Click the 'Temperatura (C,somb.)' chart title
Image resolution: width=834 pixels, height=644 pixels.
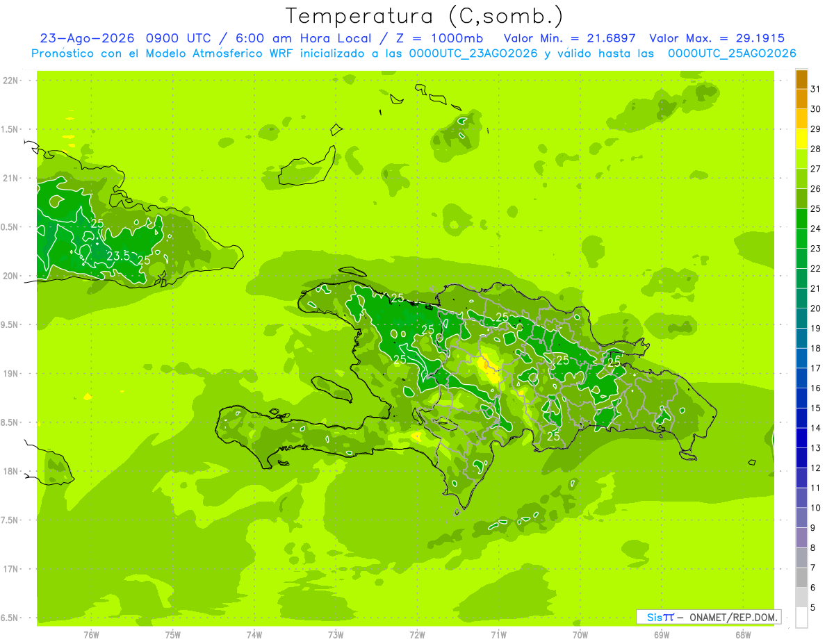425,16
